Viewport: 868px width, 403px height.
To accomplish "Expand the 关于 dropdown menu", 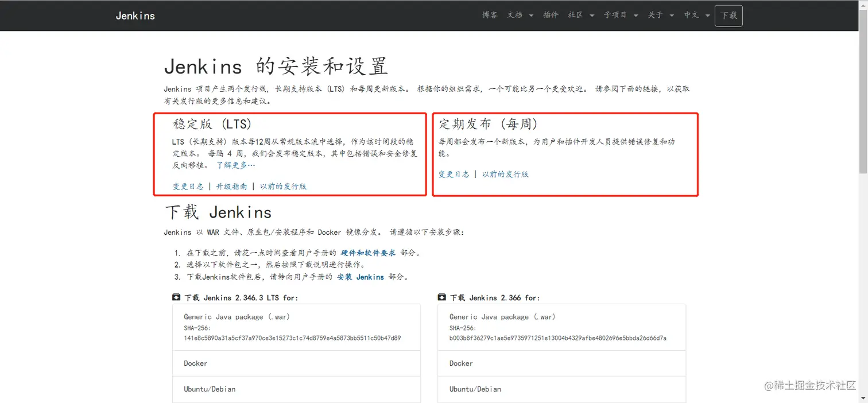I will tap(661, 15).
